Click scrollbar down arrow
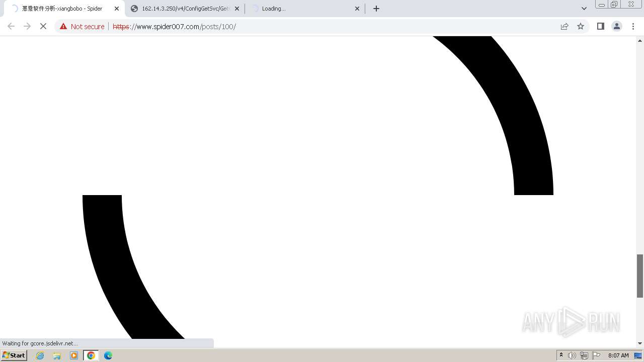The image size is (644, 362). click(x=640, y=343)
